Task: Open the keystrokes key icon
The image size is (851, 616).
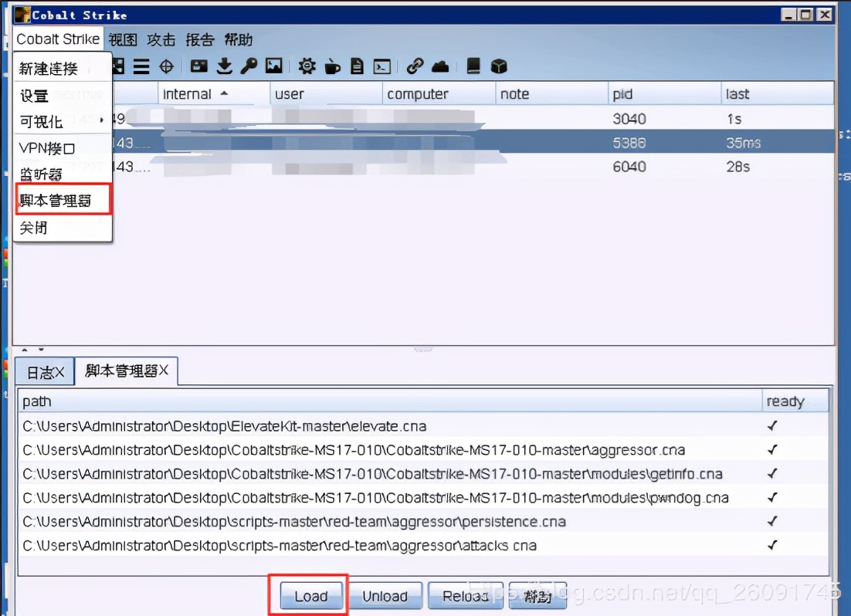Action: point(249,66)
